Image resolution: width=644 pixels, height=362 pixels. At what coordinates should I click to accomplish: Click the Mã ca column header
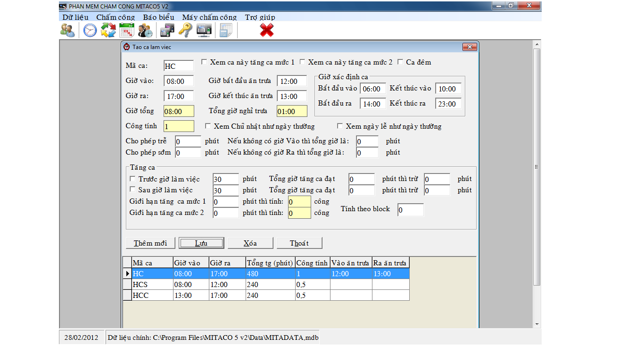(x=152, y=263)
